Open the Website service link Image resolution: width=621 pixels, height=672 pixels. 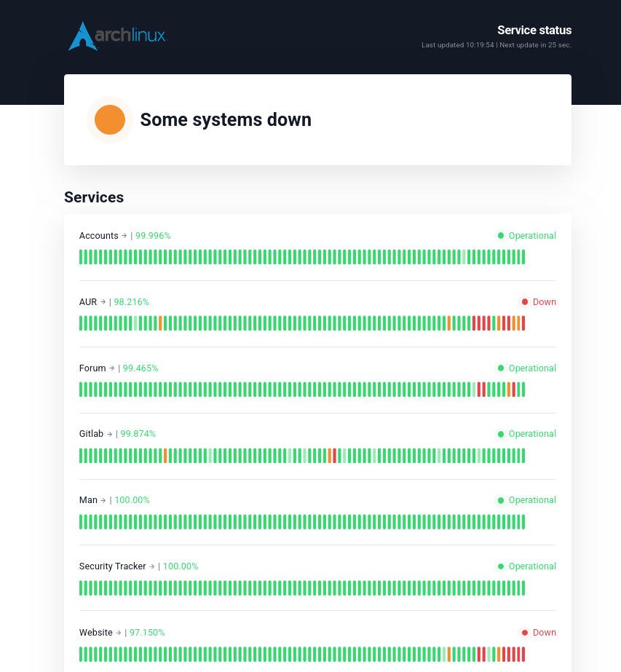[96, 633]
